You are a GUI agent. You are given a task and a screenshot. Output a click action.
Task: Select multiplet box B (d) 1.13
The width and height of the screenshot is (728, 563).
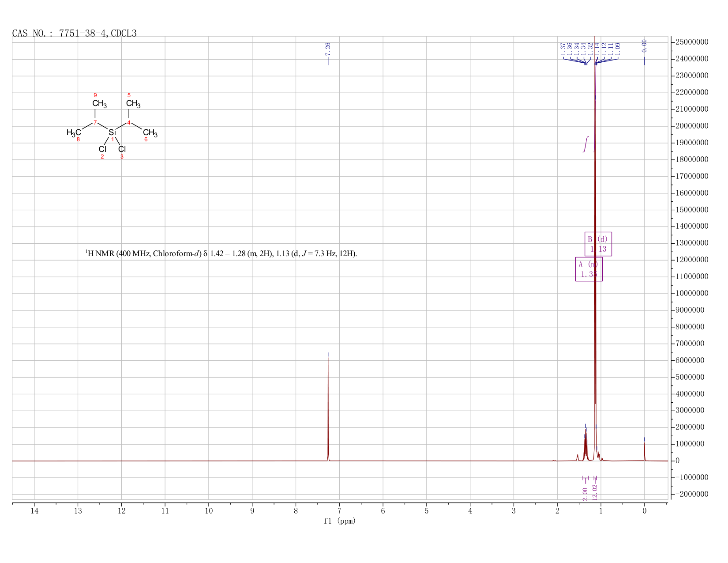[x=598, y=244]
